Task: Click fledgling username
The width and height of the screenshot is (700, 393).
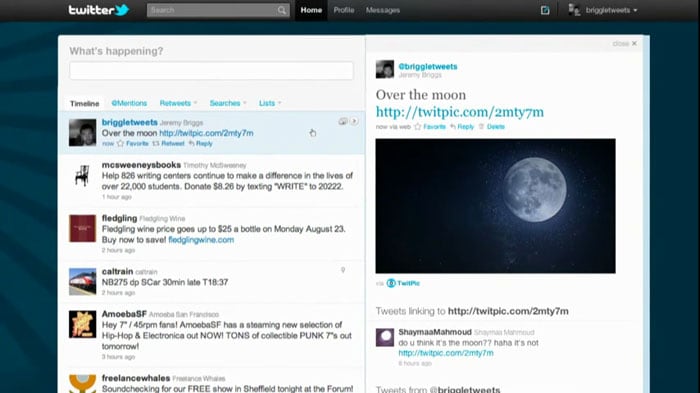Action: (x=119, y=218)
